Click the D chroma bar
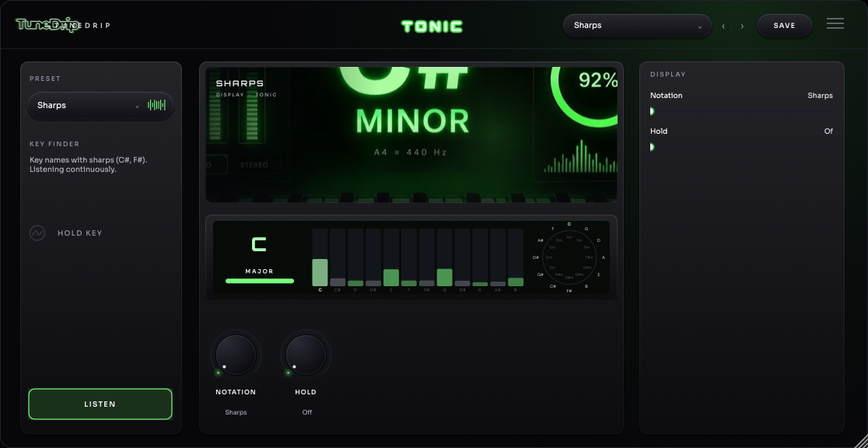 coord(355,257)
